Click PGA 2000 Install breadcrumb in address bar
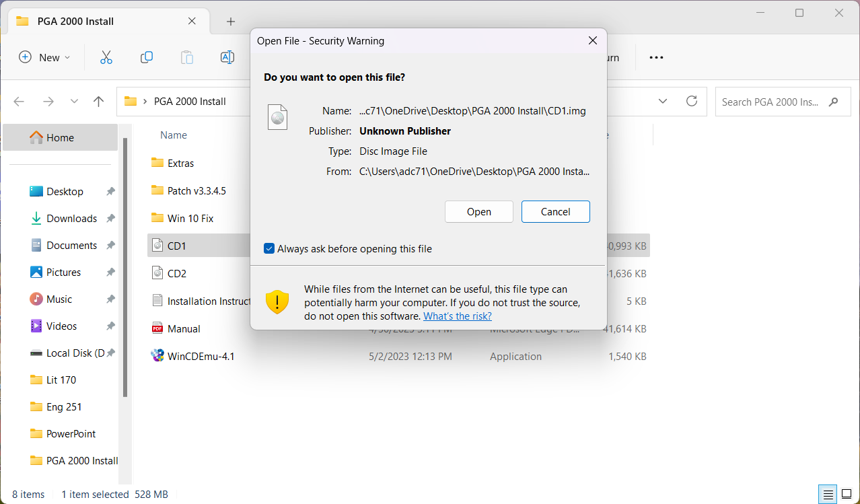 click(x=190, y=102)
